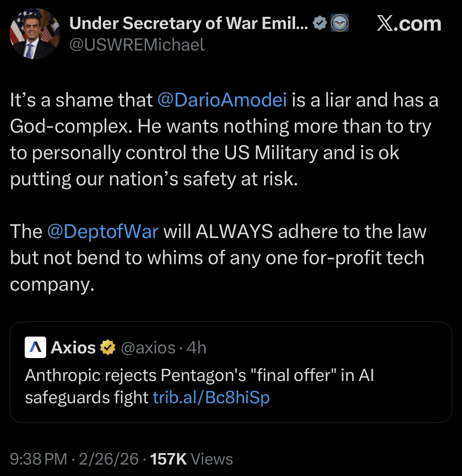Click the gold verified badge beside Axios
The image size is (462, 476).
pos(107,347)
